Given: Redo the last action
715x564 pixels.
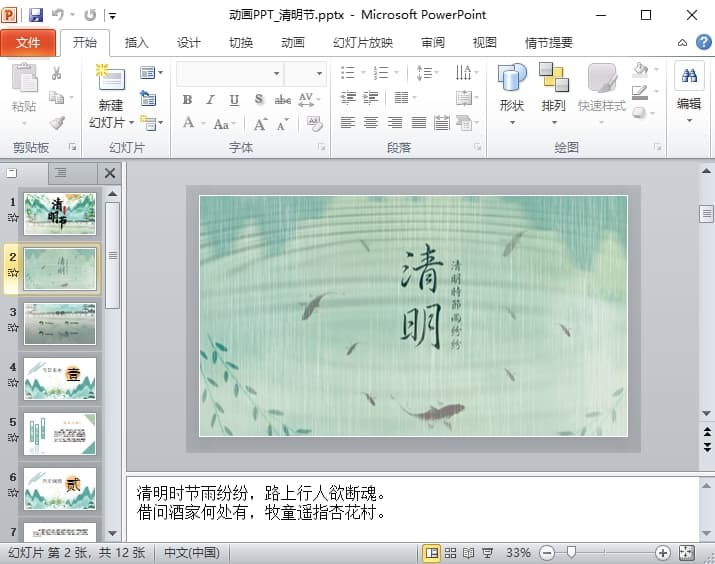Looking at the screenshot, I should pyautogui.click(x=90, y=15).
